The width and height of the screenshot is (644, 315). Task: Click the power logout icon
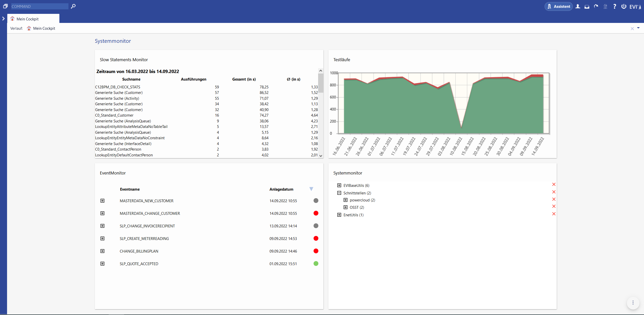click(624, 7)
